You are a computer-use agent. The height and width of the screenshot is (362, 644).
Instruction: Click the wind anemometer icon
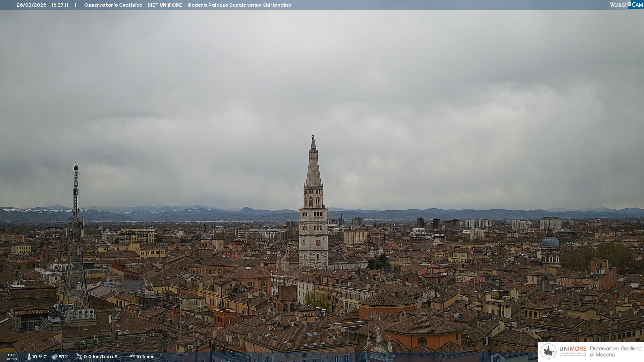click(79, 357)
